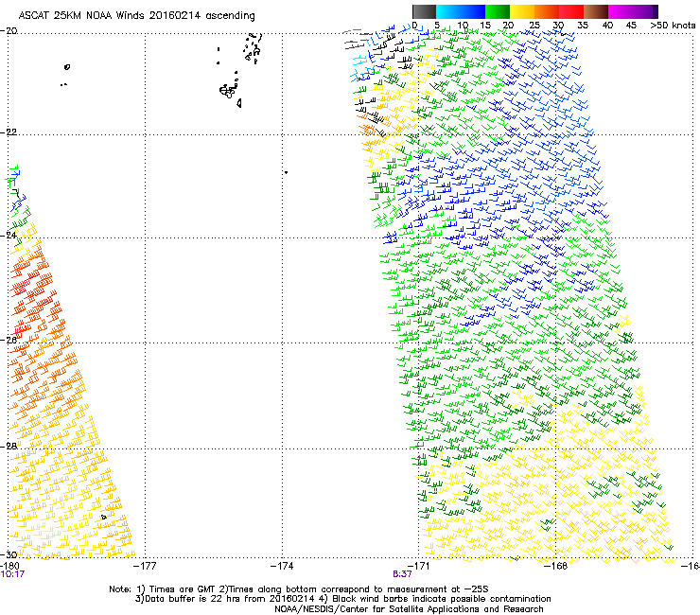
Task: Click the tiny island inside the yellow swath near -29
Action: click(x=103, y=518)
